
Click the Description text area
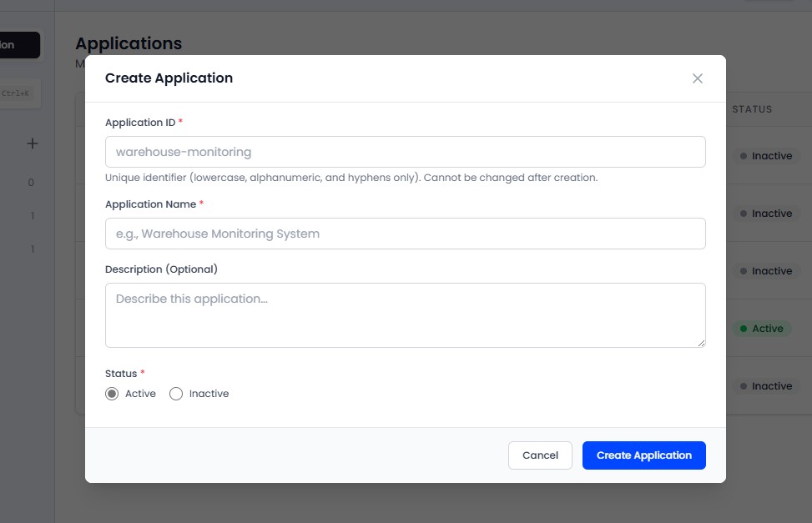(405, 314)
